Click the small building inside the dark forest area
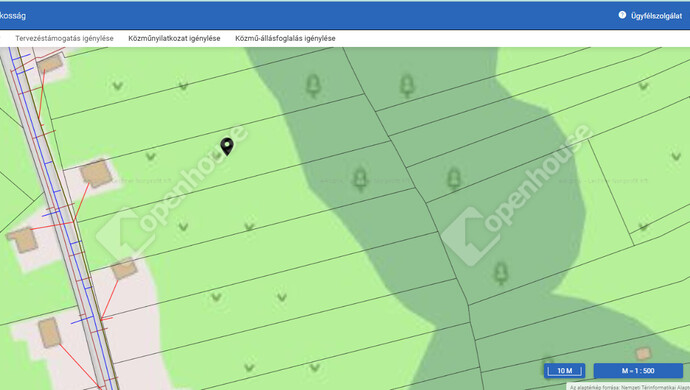690x390 pixels. (x=643, y=354)
